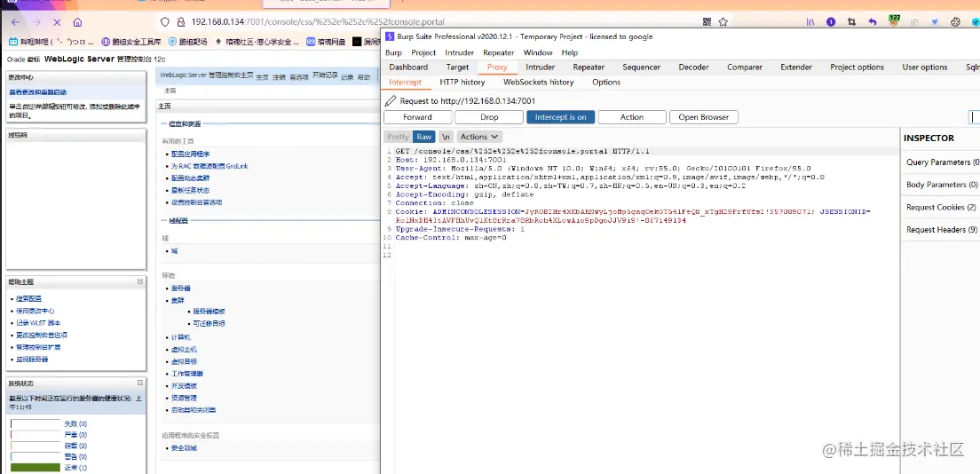The image size is (980, 474).
Task: Collapse the 系统状态 panel with its minimize icon
Action: [140, 383]
